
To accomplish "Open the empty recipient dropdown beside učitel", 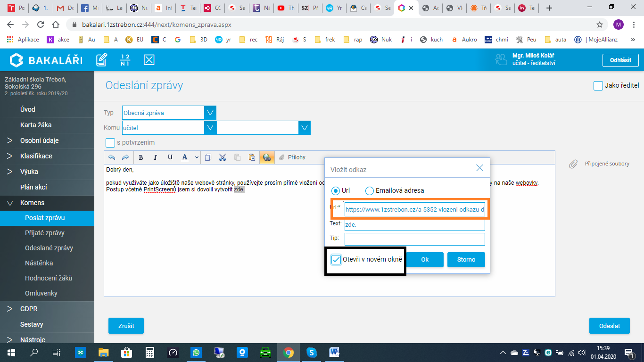I will 305,128.
